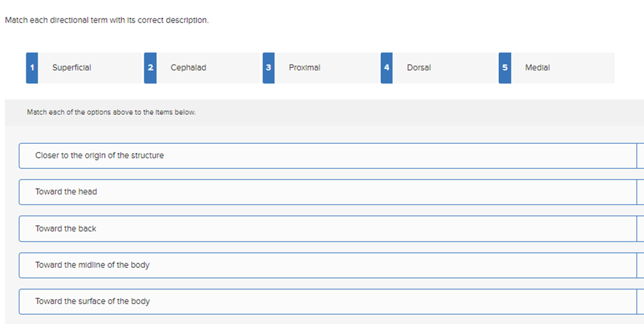Choose the Dorsal option tile
Viewport: 644px width, 324px height.
(x=438, y=68)
